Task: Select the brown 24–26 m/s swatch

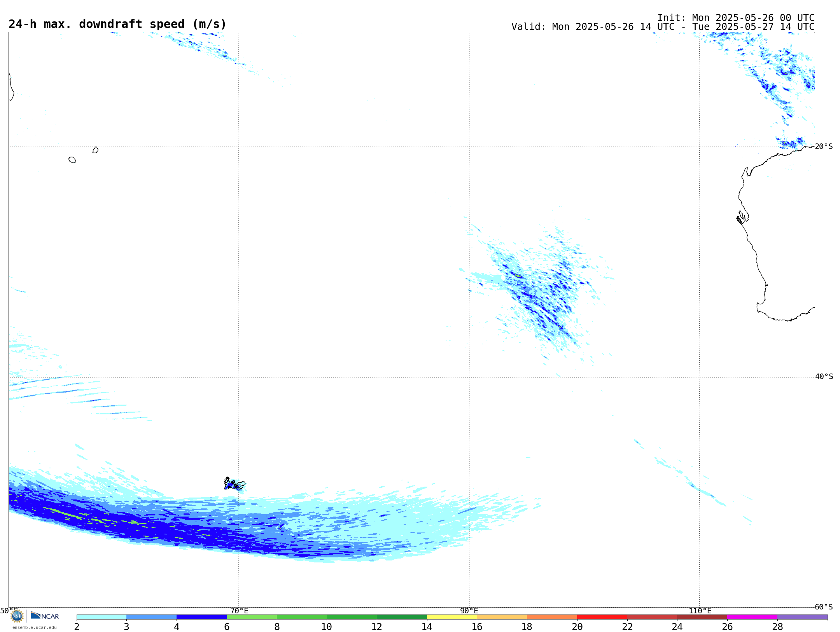Action: click(x=702, y=617)
